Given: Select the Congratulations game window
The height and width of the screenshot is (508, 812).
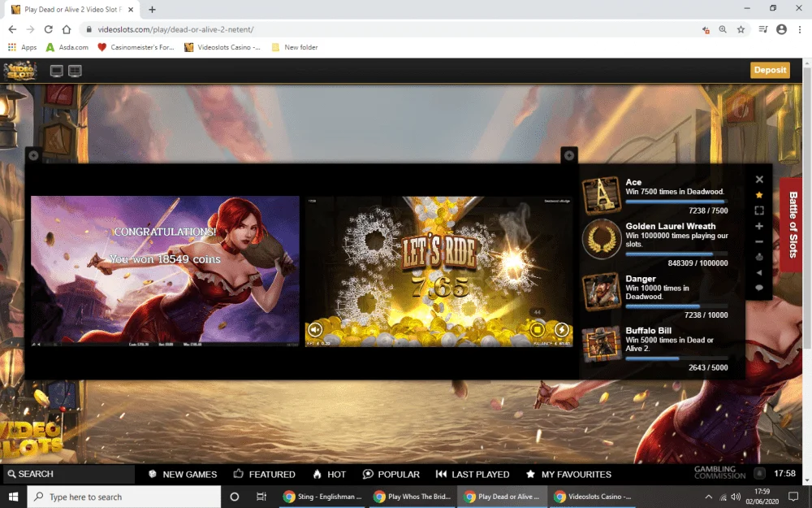Looking at the screenshot, I should [165, 271].
